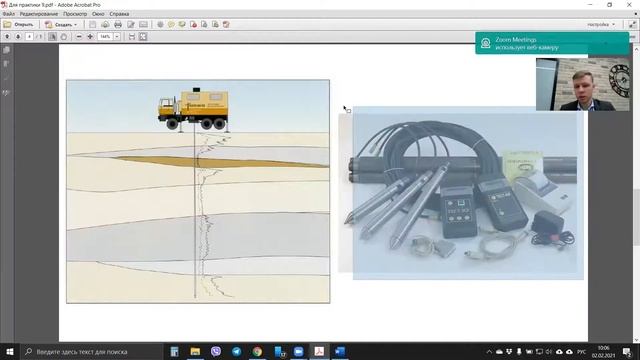Click the presenter webcam video thumbnail
640x360 pixels.
[582, 84]
